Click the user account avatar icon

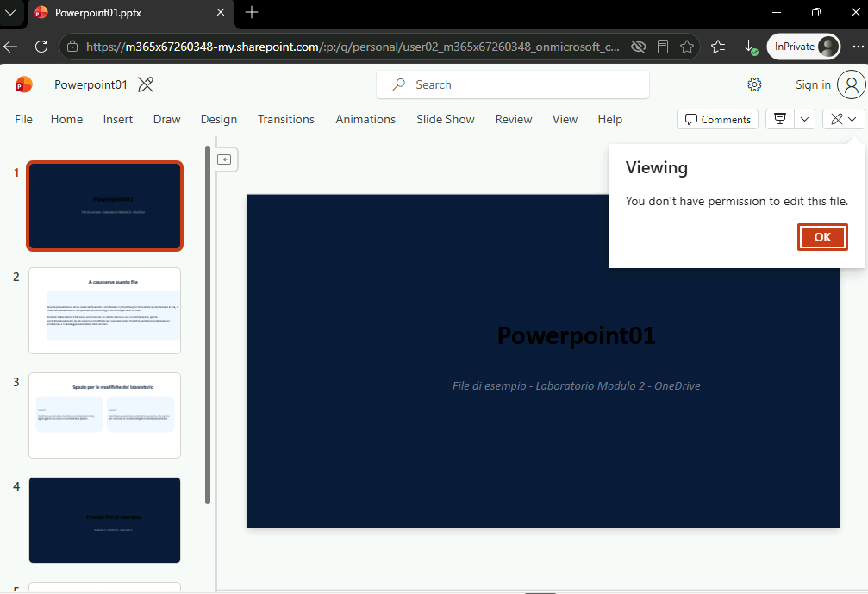point(852,84)
